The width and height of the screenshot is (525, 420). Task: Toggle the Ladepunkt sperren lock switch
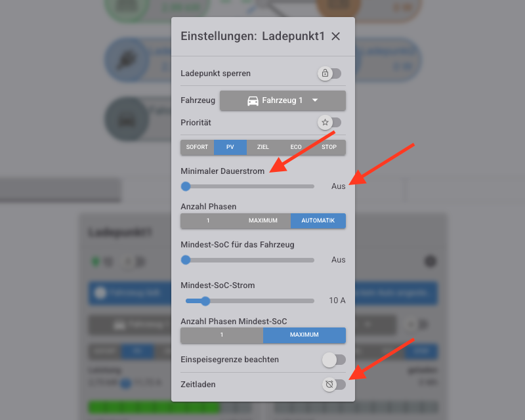[329, 73]
